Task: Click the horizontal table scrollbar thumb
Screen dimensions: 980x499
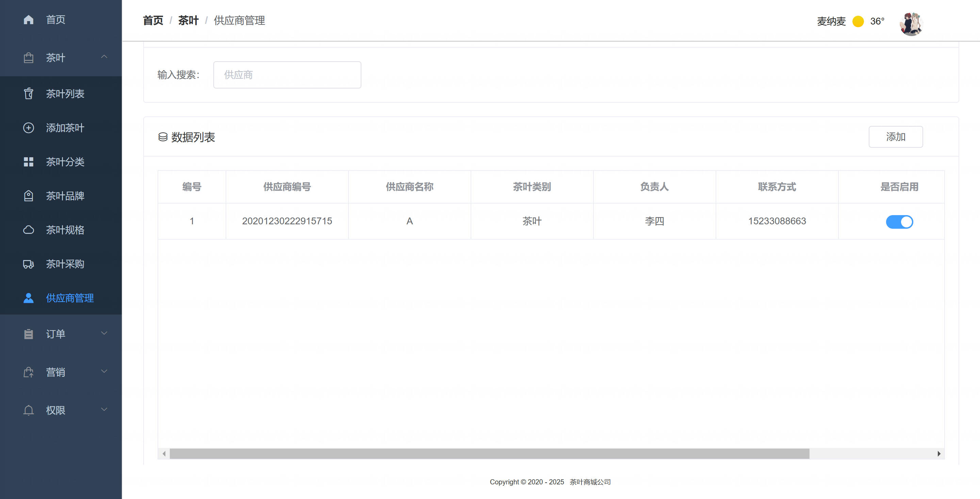Action: [x=489, y=453]
